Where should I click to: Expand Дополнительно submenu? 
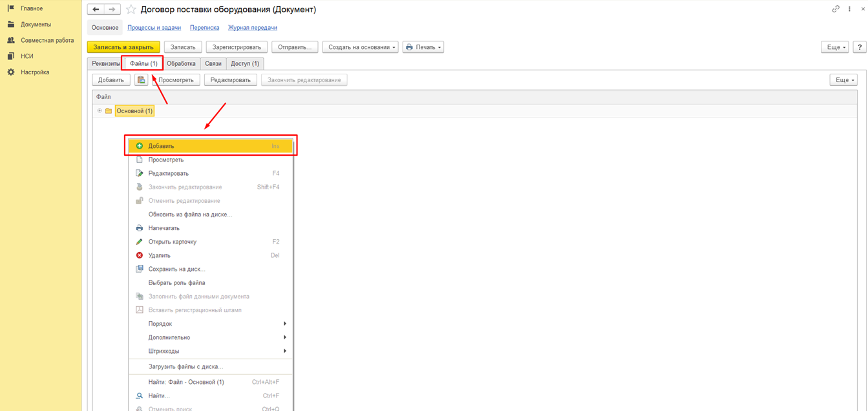tap(211, 337)
